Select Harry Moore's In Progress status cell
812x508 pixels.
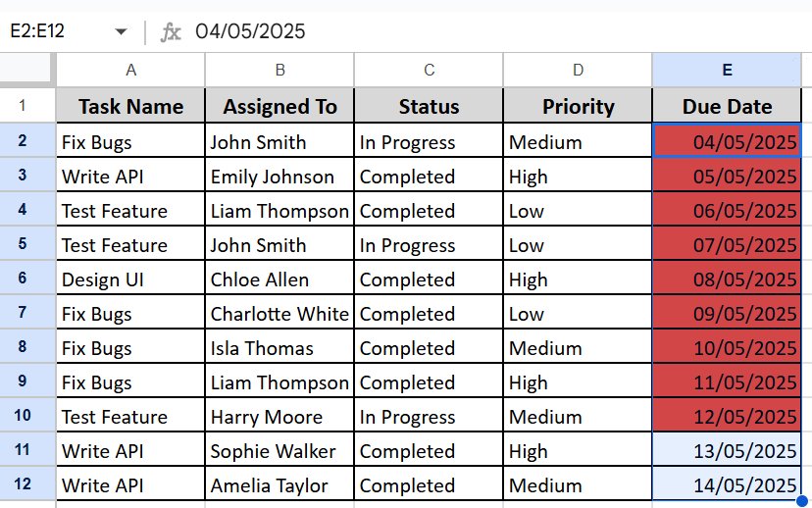[429, 417]
